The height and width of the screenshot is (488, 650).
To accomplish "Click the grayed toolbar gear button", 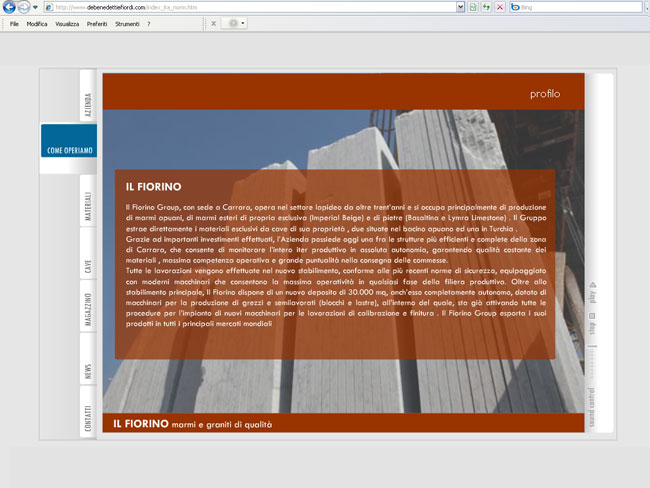I will coord(233,24).
